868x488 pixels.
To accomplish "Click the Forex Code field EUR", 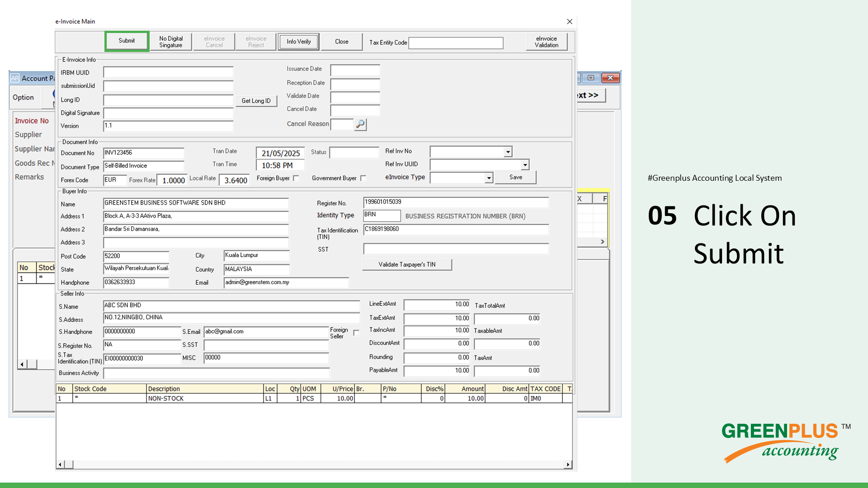I will [115, 180].
